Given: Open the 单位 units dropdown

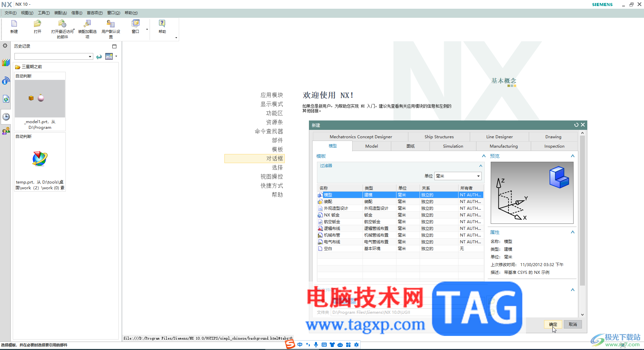Looking at the screenshot, I should pos(458,176).
